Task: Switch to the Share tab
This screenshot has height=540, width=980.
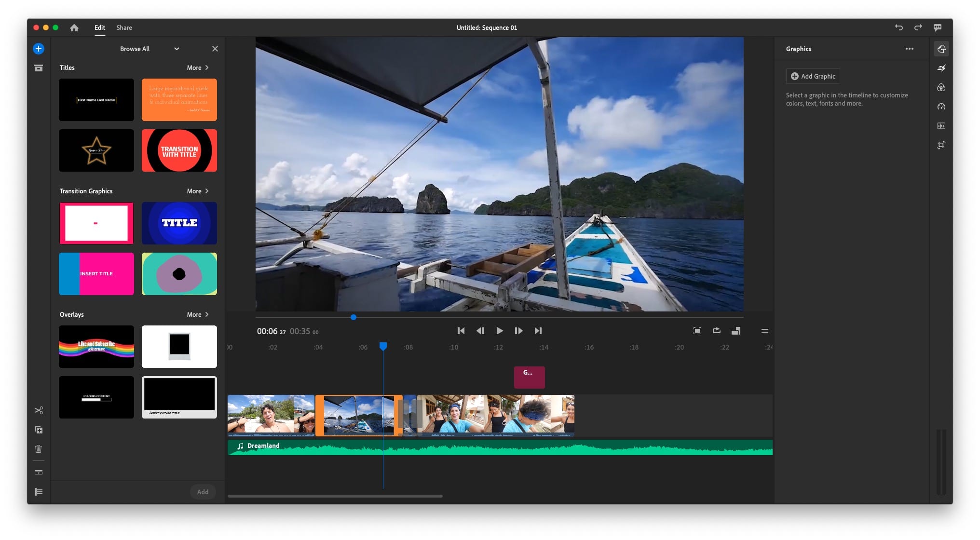Action: [124, 27]
